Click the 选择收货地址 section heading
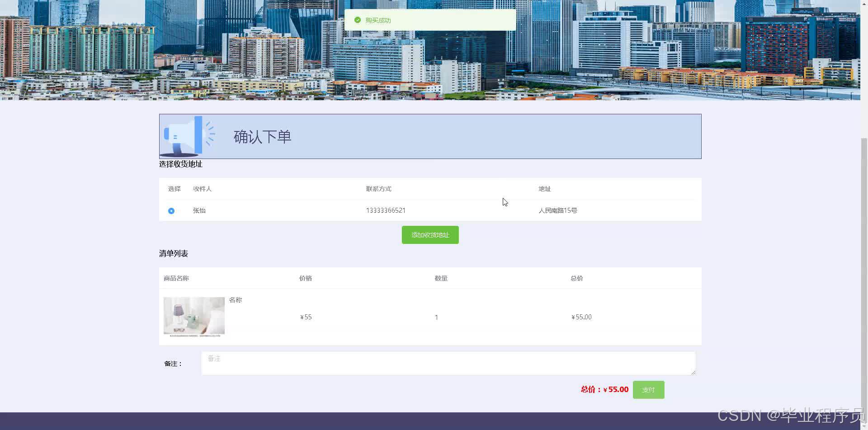 (x=181, y=164)
